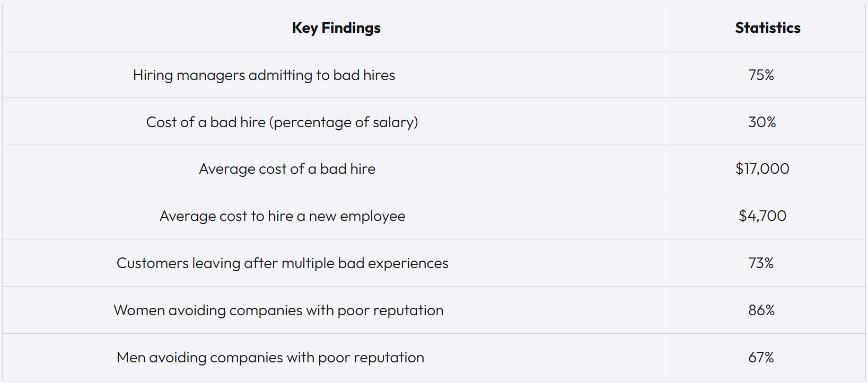
Task: Select the $4,700 statistic
Action: pos(762,216)
